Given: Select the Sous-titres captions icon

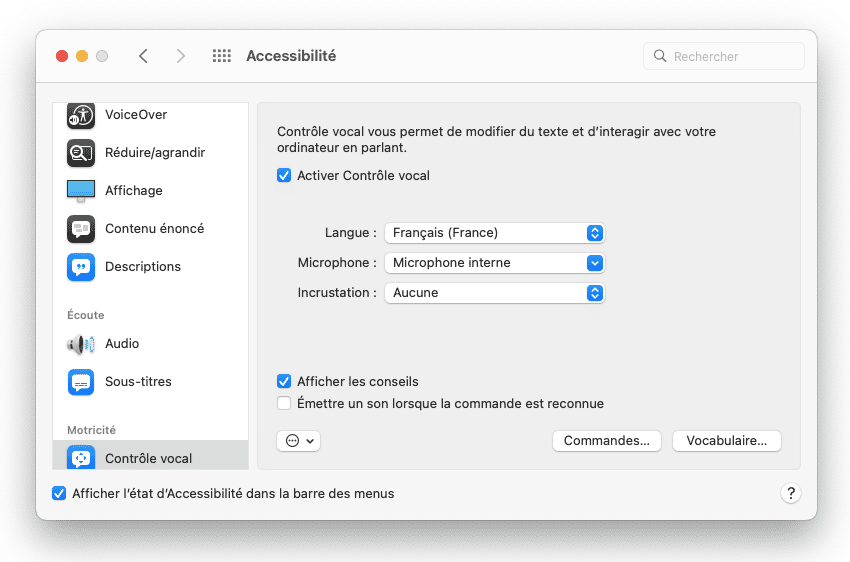Looking at the screenshot, I should point(81,382).
